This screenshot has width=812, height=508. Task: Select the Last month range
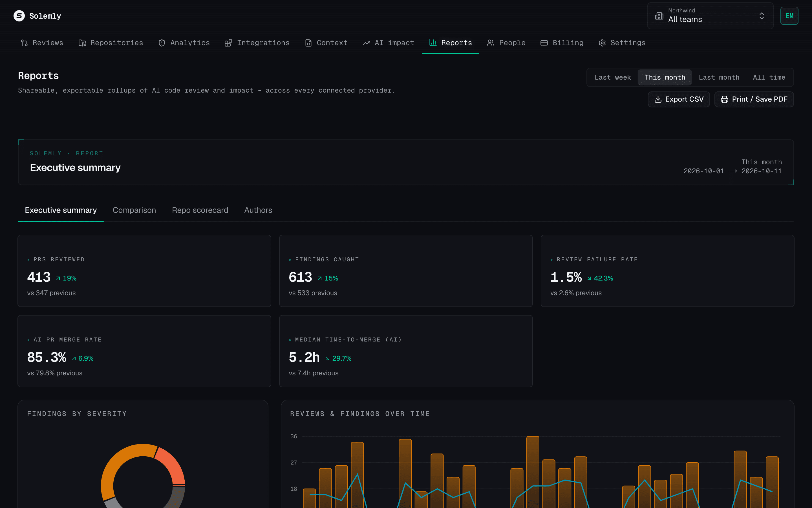click(x=719, y=77)
